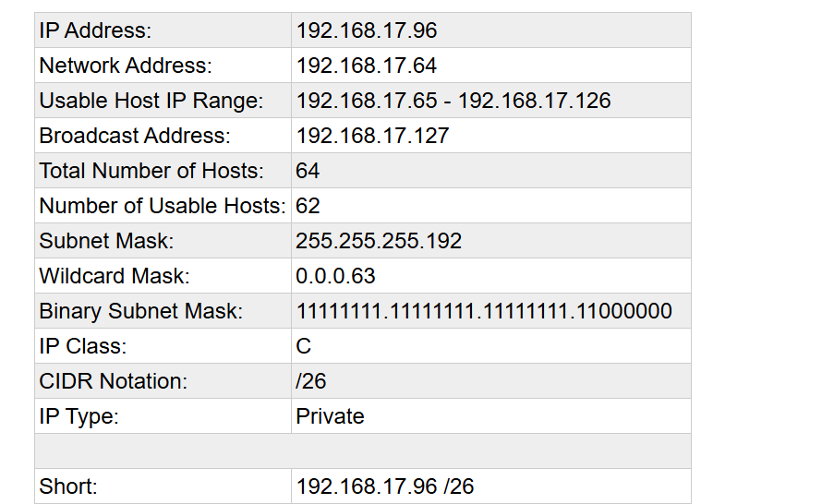Click the Short value 192.168.17.96 /26
The width and height of the screenshot is (822, 504).
pyautogui.click(x=384, y=486)
